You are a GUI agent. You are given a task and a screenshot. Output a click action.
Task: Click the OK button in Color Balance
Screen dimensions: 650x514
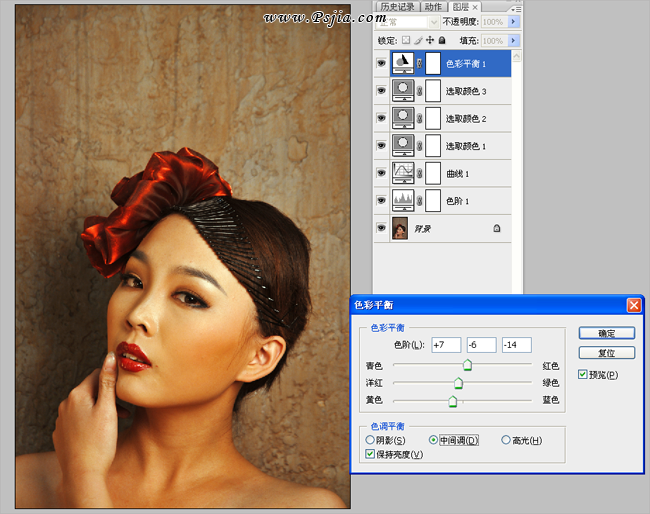605,333
